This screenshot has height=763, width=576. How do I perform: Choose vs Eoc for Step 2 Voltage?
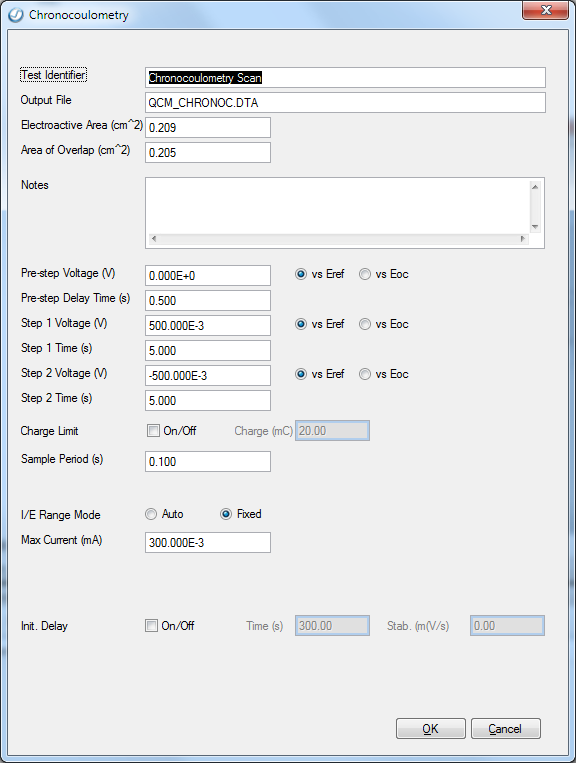(x=365, y=374)
